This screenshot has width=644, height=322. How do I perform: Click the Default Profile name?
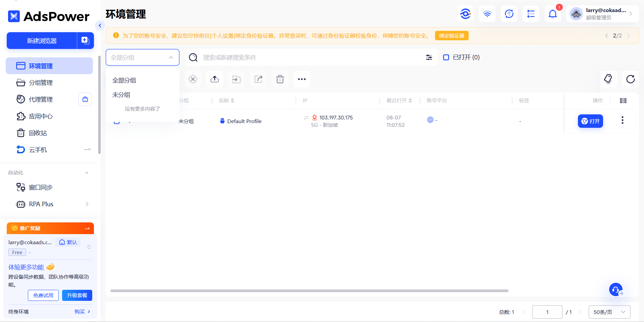[x=244, y=121]
